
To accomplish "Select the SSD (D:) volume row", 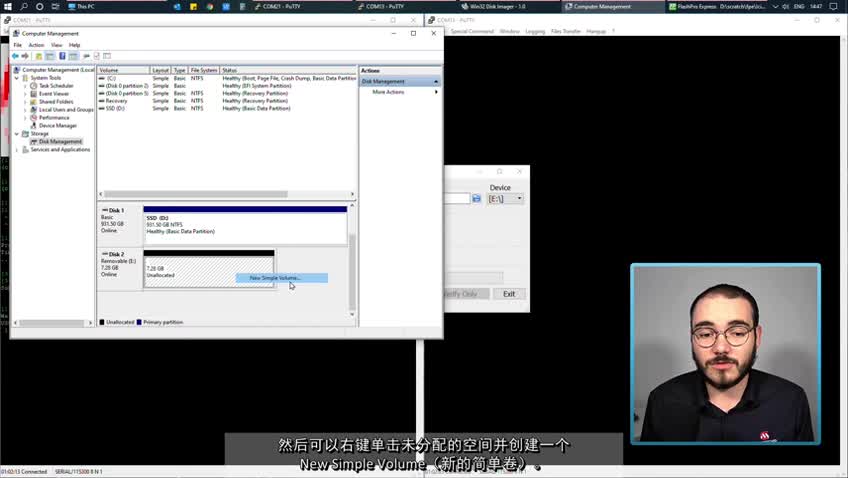I will click(x=117, y=108).
